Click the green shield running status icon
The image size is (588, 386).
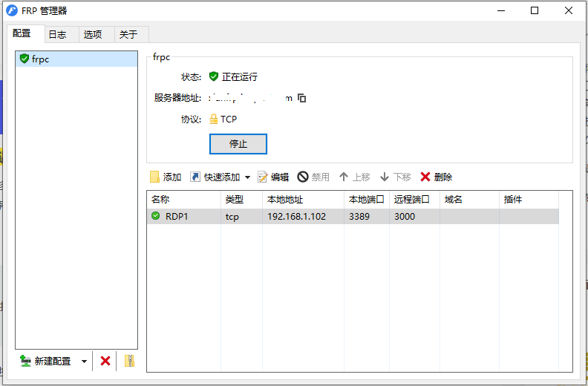(x=214, y=76)
